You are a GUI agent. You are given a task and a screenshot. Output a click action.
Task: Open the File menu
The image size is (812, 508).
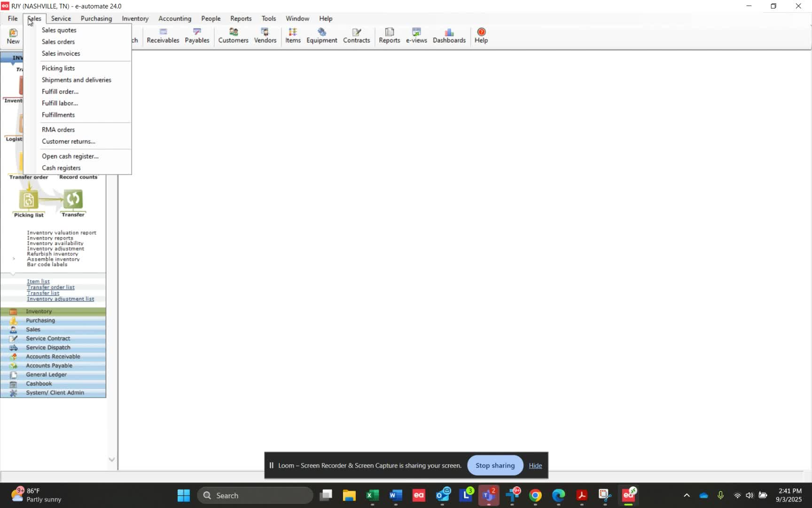pos(13,18)
